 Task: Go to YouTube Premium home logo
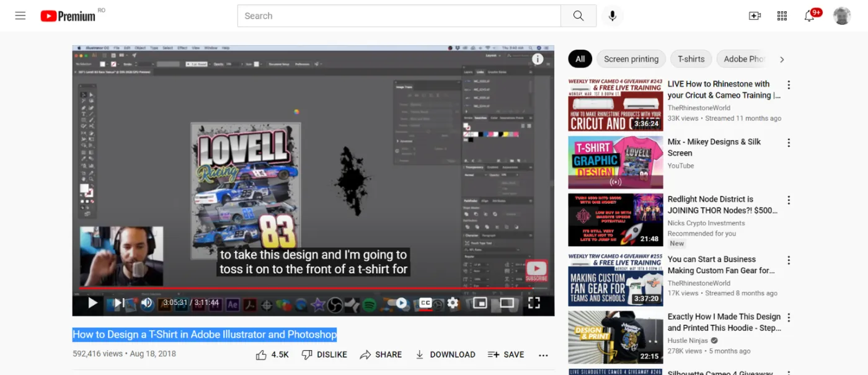[68, 16]
